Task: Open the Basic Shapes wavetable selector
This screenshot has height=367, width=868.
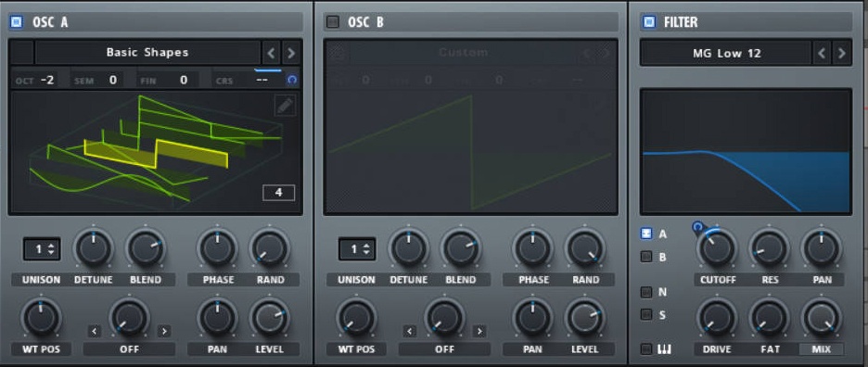Action: click(x=147, y=53)
